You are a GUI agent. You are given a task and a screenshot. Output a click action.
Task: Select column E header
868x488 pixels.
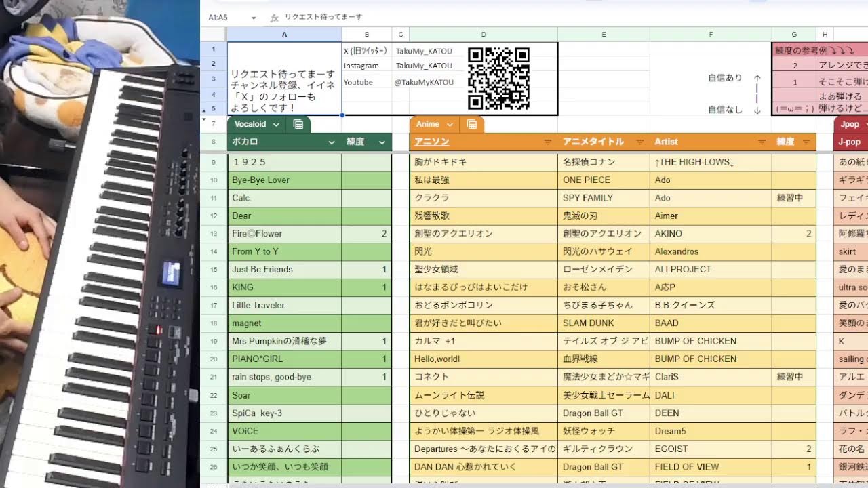[604, 35]
